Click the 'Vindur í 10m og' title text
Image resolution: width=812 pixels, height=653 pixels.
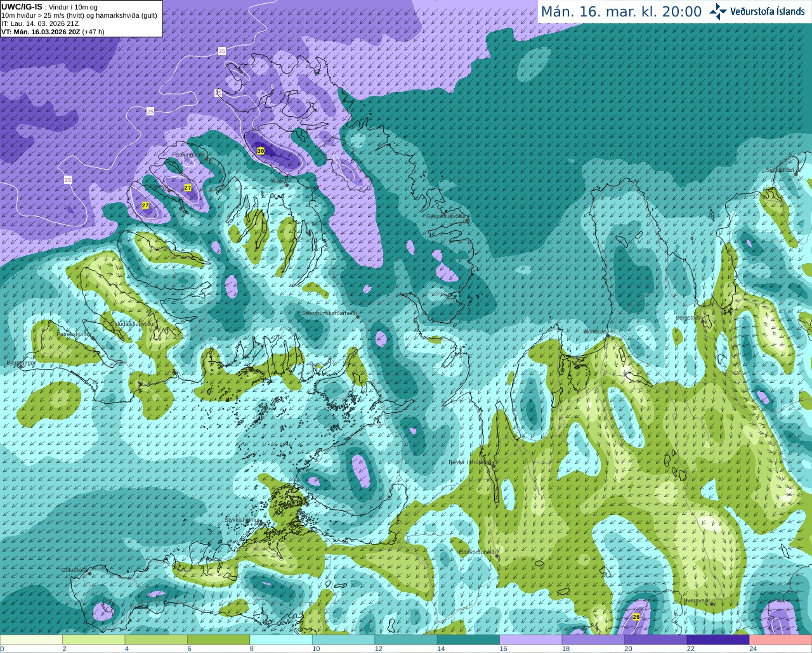73,7
